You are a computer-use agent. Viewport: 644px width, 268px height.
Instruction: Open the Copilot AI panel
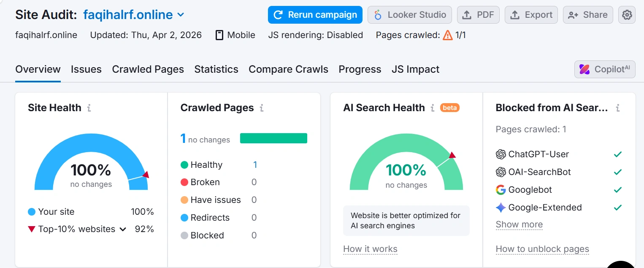pos(604,69)
